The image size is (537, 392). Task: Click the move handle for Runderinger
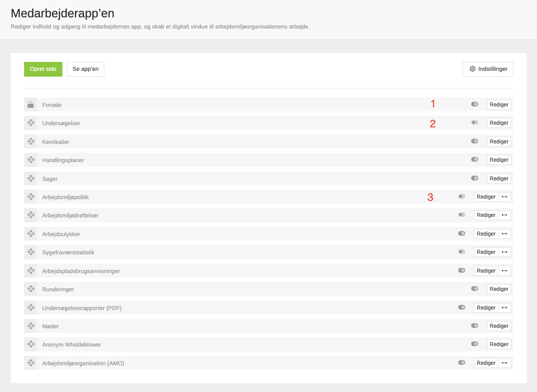(31, 289)
